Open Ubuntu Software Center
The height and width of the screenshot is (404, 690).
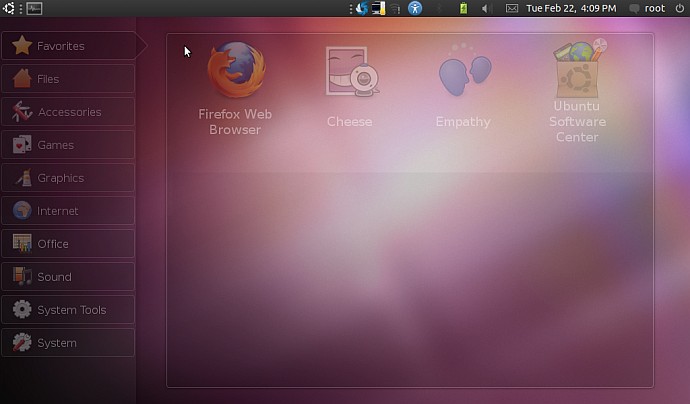tap(578, 90)
